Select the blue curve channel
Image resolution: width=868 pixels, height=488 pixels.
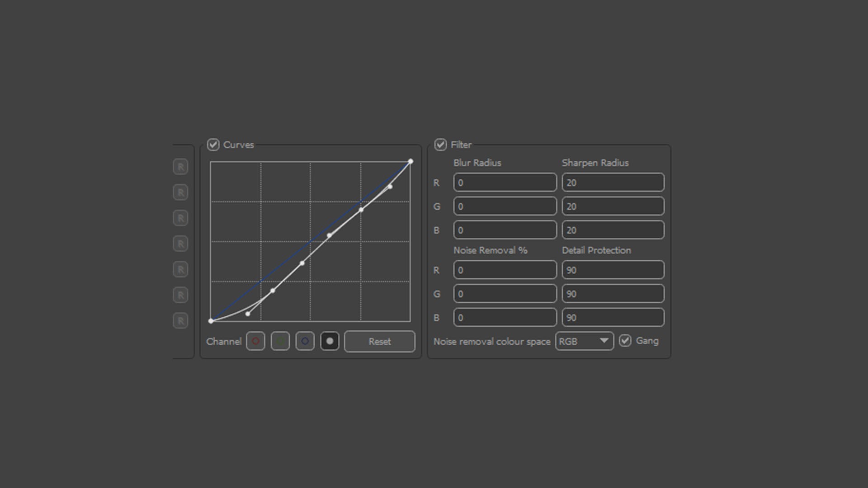click(x=305, y=341)
